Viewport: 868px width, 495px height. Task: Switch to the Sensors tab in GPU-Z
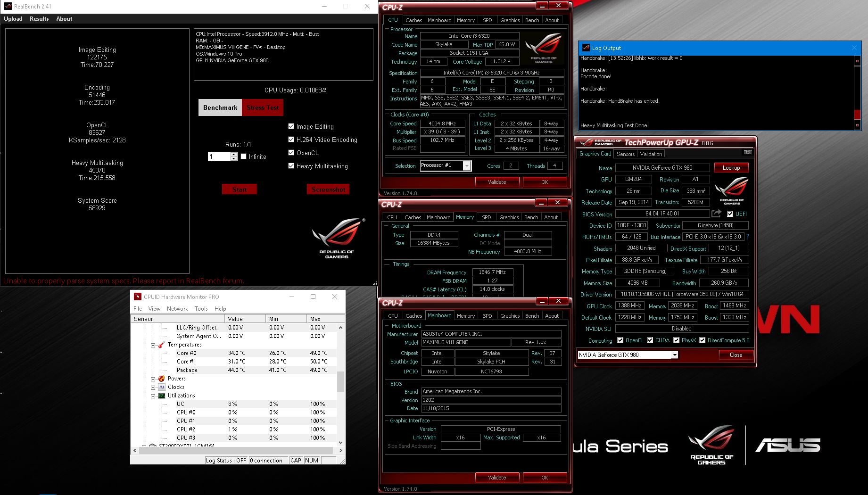626,154
